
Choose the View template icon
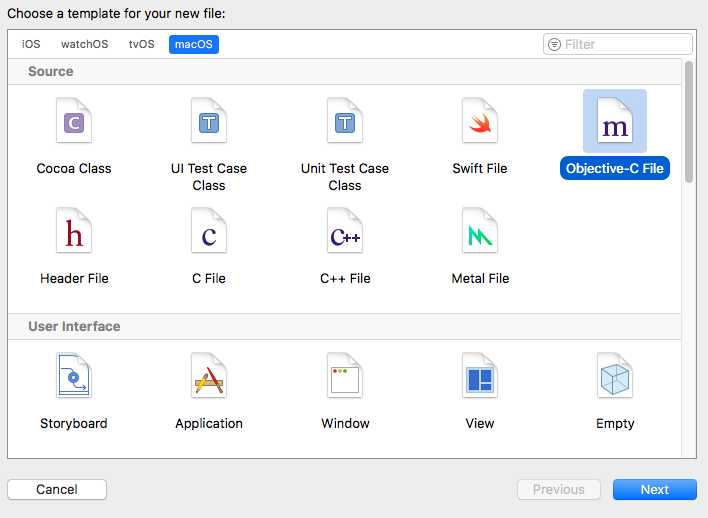(x=480, y=375)
